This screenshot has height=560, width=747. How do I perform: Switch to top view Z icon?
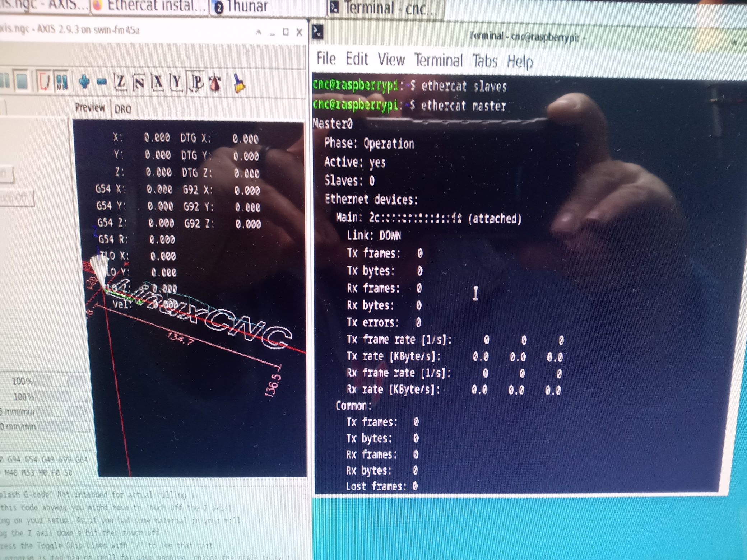pos(120,82)
